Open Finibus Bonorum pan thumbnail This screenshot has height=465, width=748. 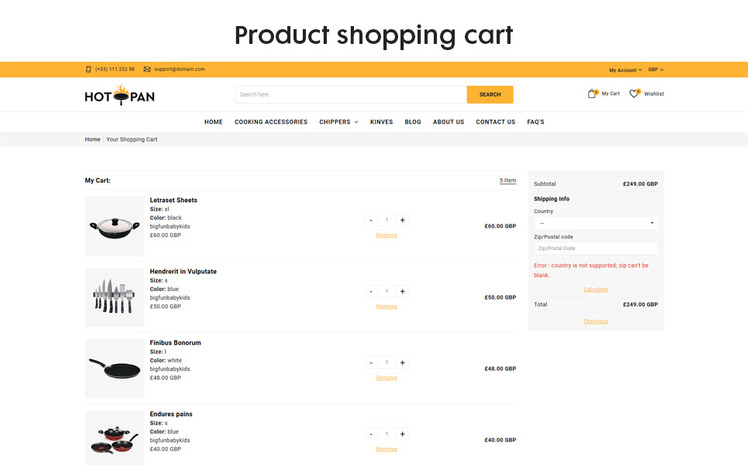[114, 368]
